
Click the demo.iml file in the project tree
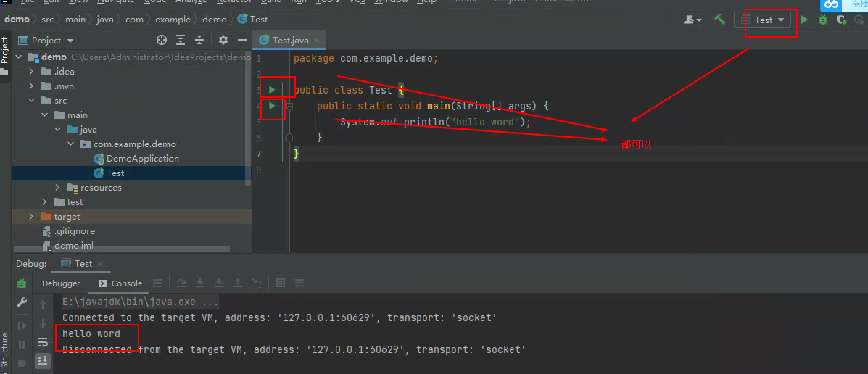click(x=73, y=246)
